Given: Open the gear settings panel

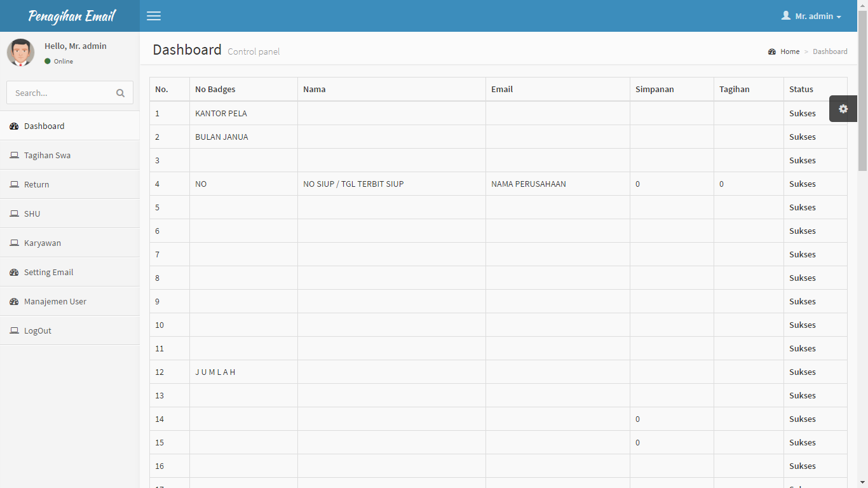Looking at the screenshot, I should coord(843,109).
